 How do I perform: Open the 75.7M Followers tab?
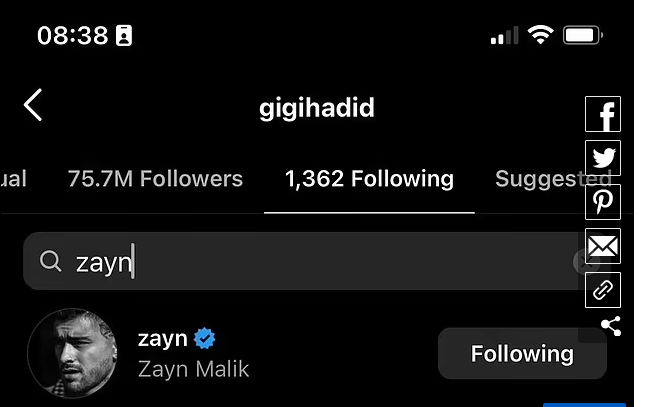coord(155,179)
